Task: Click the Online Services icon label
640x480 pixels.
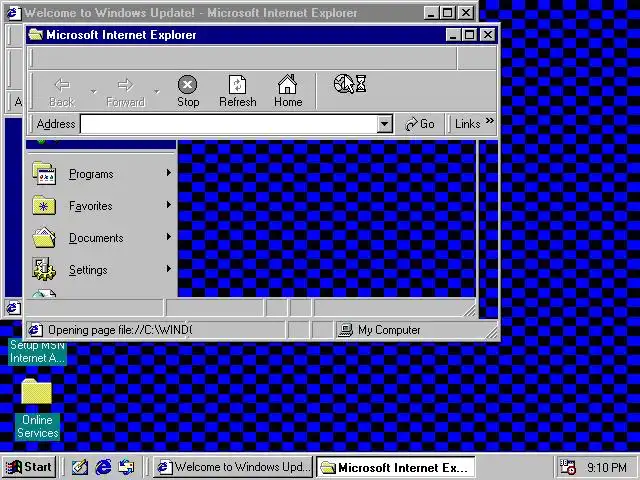Action: (38, 427)
